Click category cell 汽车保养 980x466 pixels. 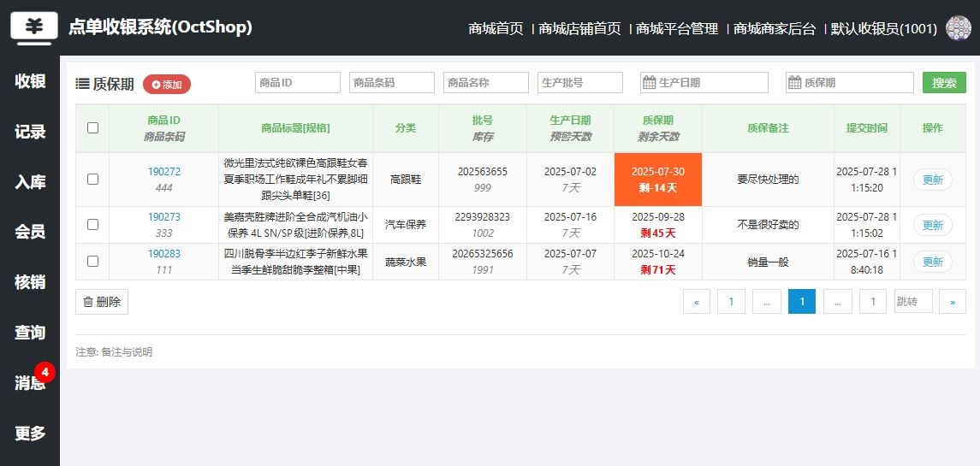coord(406,225)
